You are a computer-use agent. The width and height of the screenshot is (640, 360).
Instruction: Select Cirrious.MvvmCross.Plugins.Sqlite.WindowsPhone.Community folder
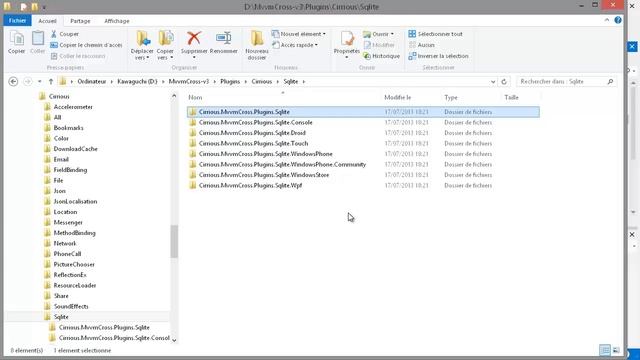(x=363, y=164)
